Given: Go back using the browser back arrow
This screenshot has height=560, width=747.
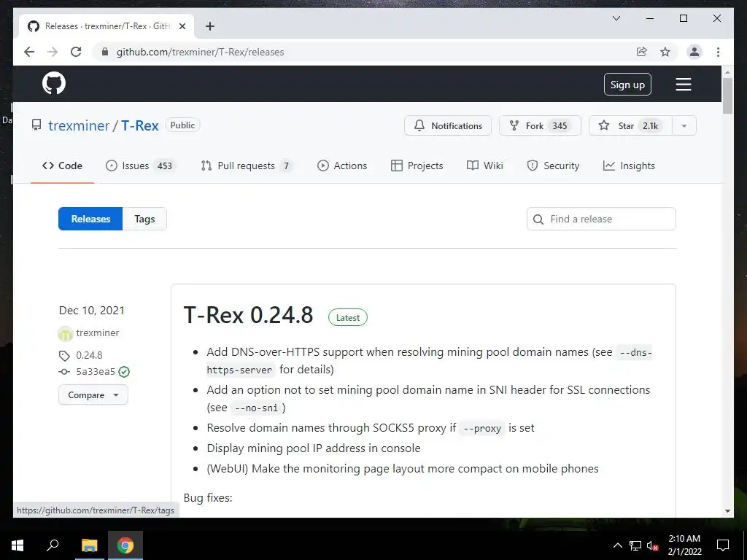Looking at the screenshot, I should point(29,52).
